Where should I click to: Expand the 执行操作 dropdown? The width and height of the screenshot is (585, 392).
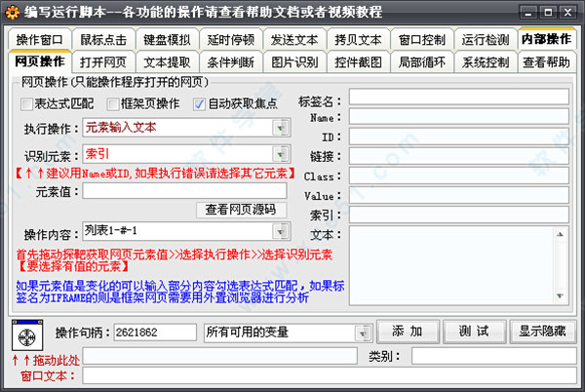tap(281, 127)
